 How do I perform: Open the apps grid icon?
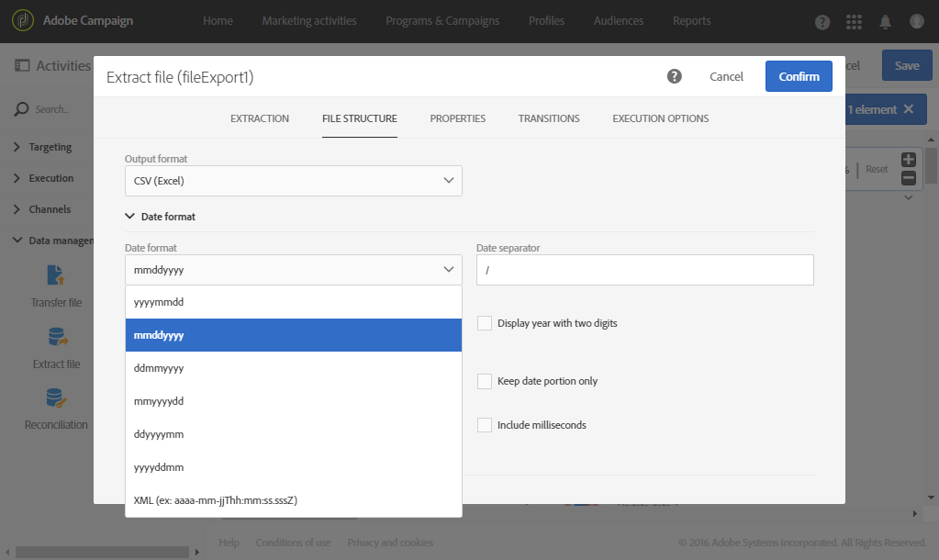pyautogui.click(x=854, y=22)
